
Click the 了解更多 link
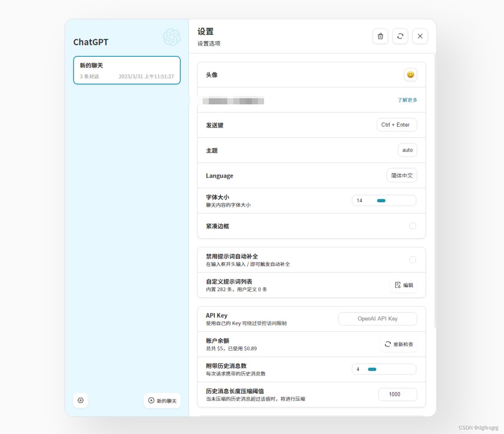pyautogui.click(x=407, y=100)
